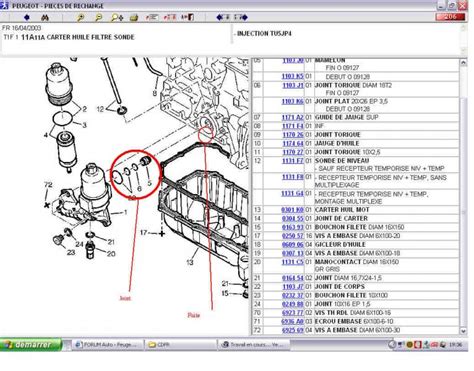This screenshot has height=371, width=474.
Task: Click the middle of the three red list-view icons
Action: click(170, 17)
